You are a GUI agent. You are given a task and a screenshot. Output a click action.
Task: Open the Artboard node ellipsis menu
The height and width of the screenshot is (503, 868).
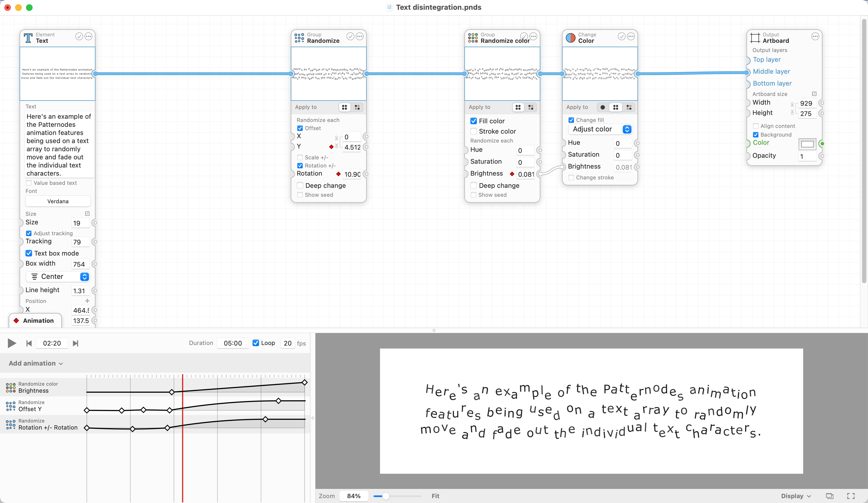tap(815, 37)
